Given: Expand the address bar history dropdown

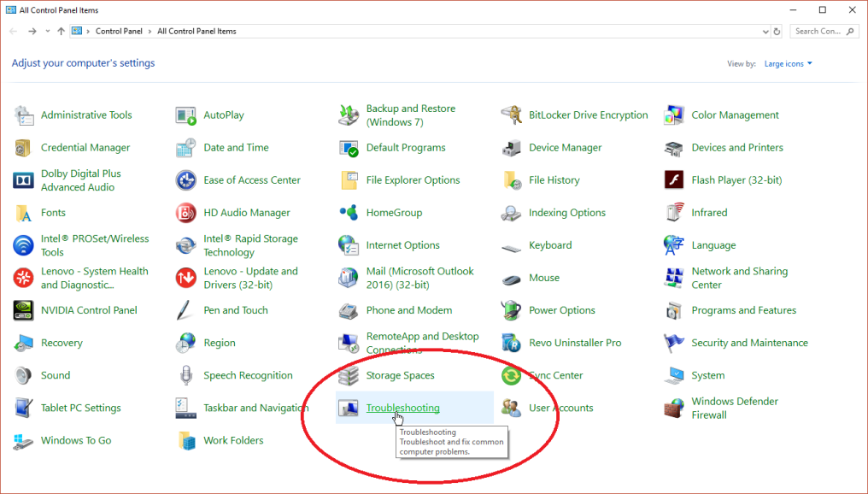Looking at the screenshot, I should pos(766,31).
